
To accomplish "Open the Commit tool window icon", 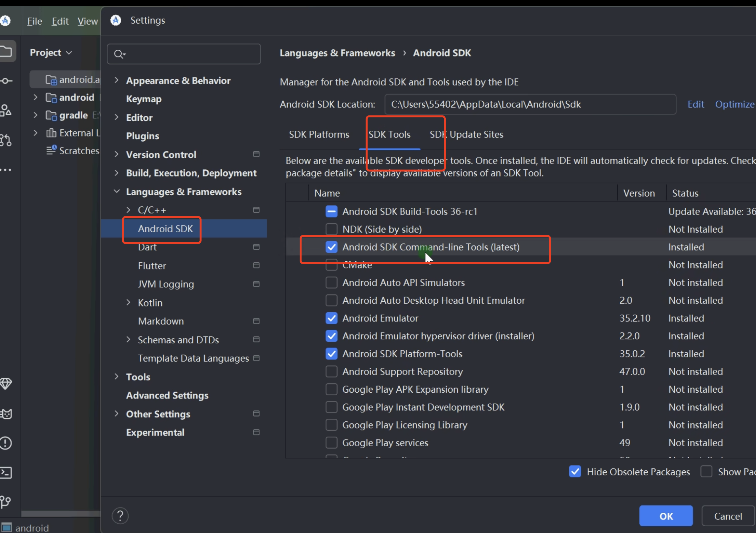I will [x=6, y=81].
